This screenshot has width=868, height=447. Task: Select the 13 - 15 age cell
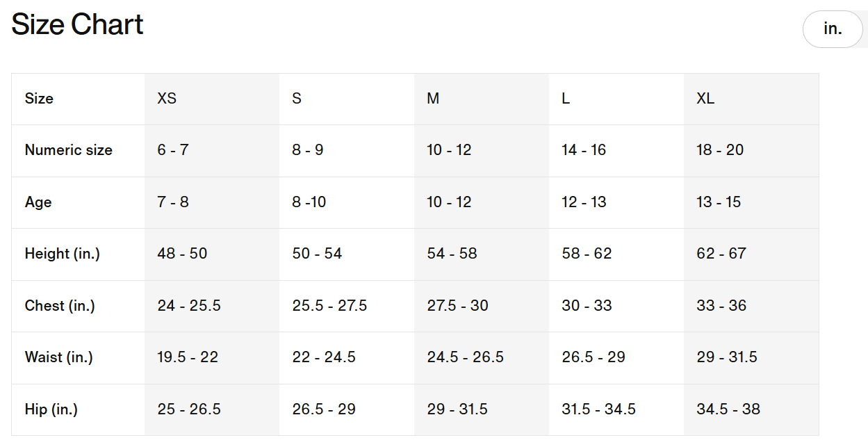click(x=751, y=202)
